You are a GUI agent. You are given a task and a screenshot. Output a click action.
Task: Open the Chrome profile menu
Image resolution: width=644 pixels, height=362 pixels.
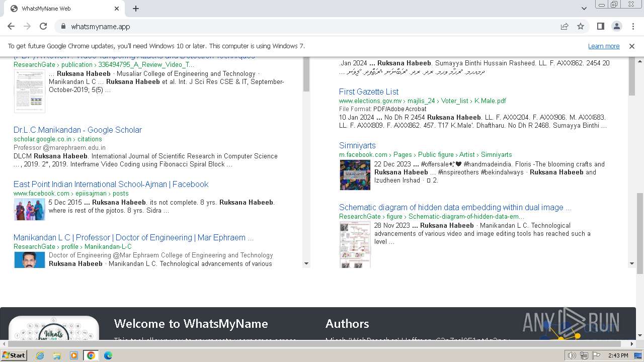(x=617, y=26)
